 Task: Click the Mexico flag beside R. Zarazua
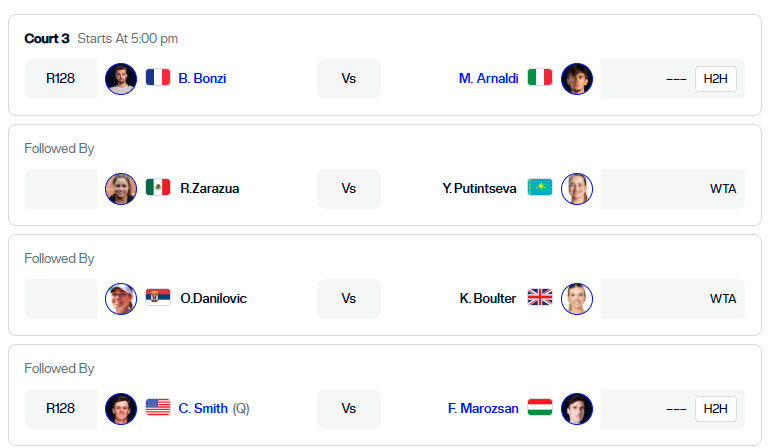tap(158, 187)
